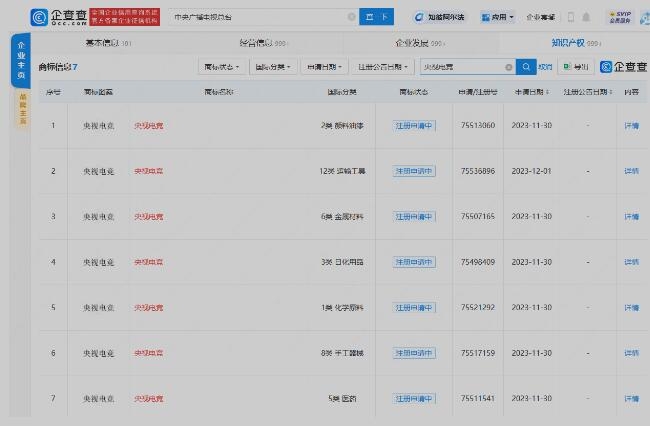Click the 企查查 Qcc.com logo
This screenshot has width=650, height=426.
58,17
